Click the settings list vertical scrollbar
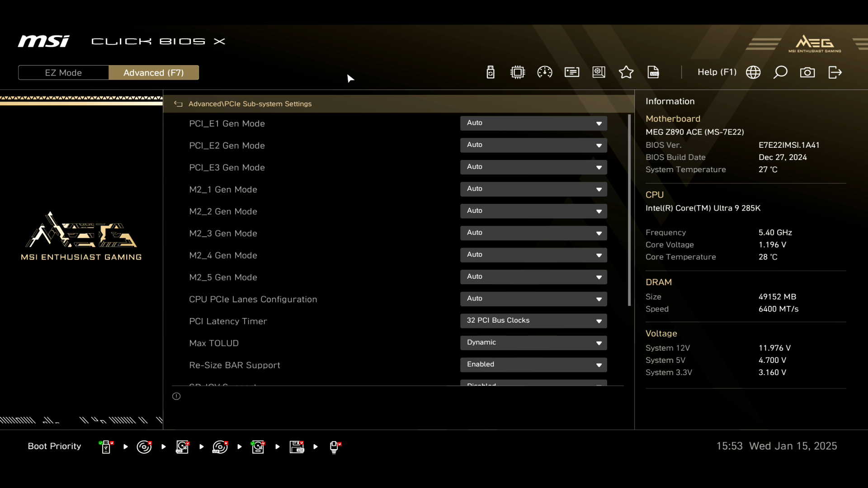Screen dimensions: 868x488 click(629, 210)
